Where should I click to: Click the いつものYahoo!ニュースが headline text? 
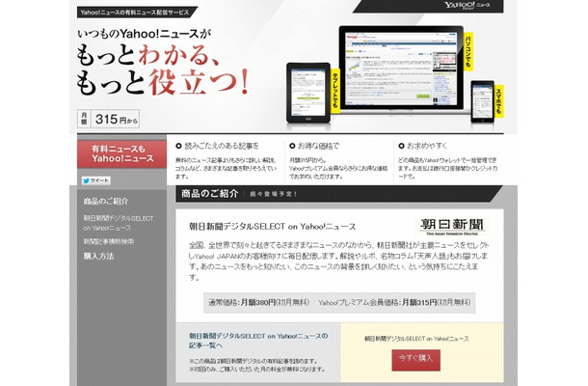(145, 34)
